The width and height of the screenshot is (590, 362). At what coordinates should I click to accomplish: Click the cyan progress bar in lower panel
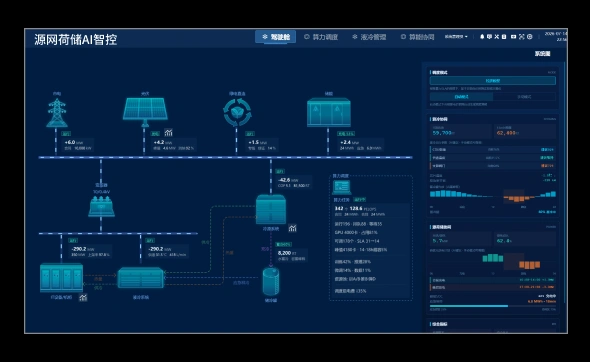click(469, 306)
